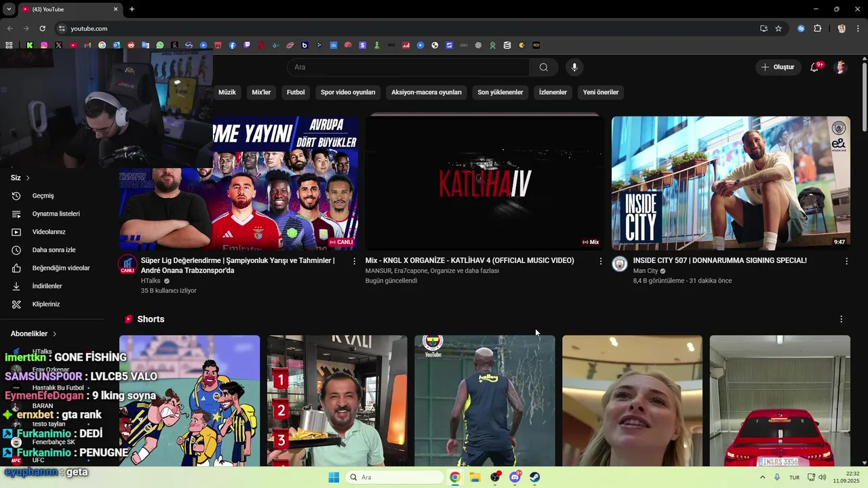Open File Explorer from the taskbar

tap(475, 477)
